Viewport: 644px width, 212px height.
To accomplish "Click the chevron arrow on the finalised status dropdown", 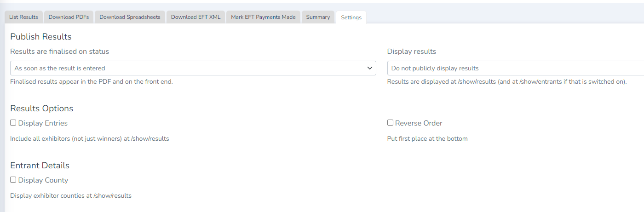I will 369,68.
